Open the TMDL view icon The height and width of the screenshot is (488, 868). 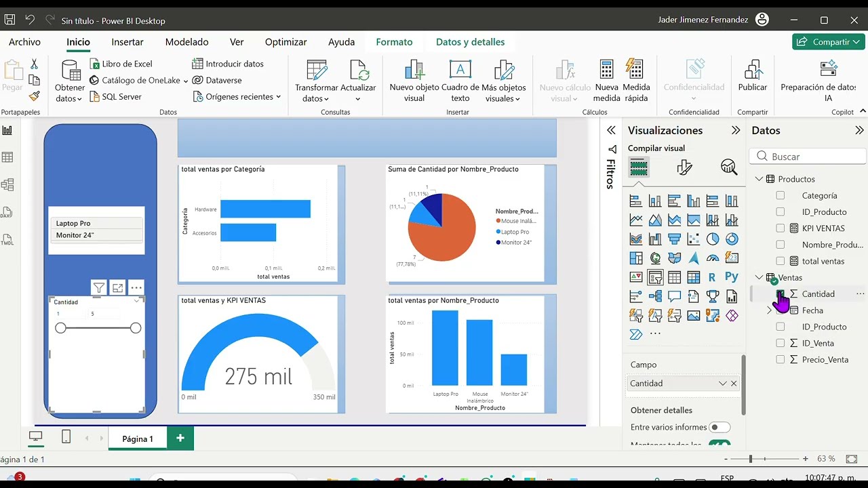(x=7, y=239)
